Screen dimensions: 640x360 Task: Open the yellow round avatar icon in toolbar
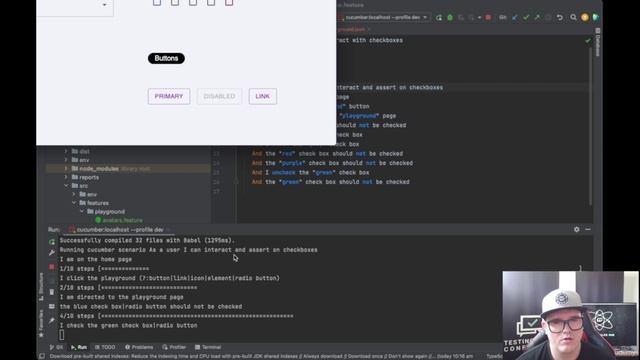(x=585, y=18)
